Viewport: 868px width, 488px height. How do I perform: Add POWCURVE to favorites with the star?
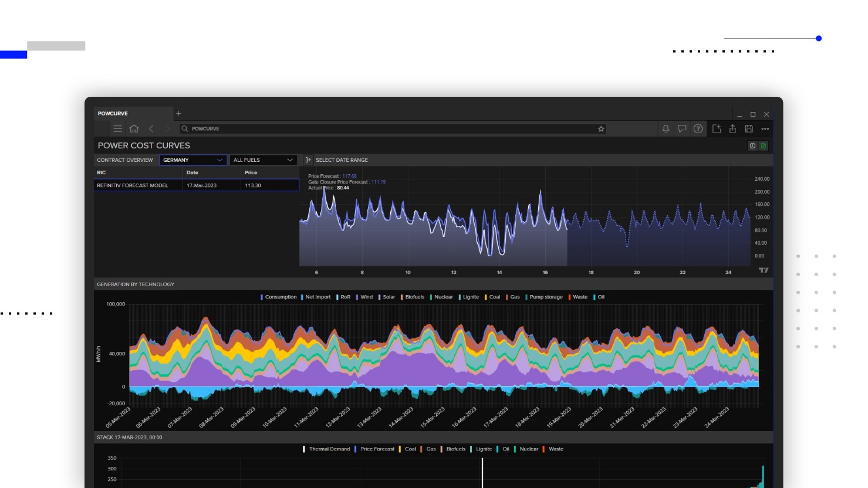click(601, 129)
